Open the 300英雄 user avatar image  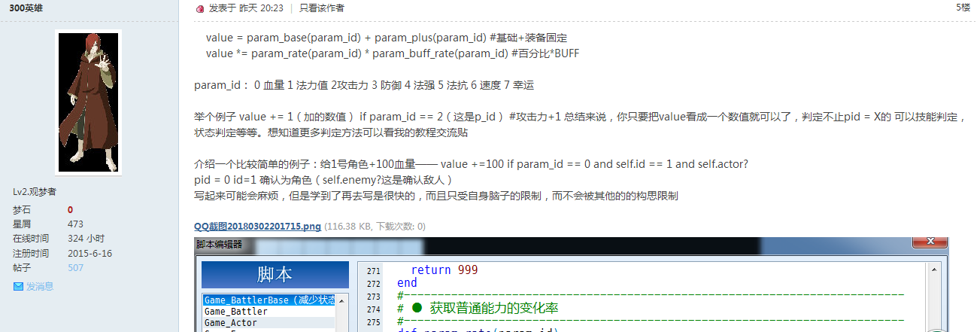(x=89, y=102)
